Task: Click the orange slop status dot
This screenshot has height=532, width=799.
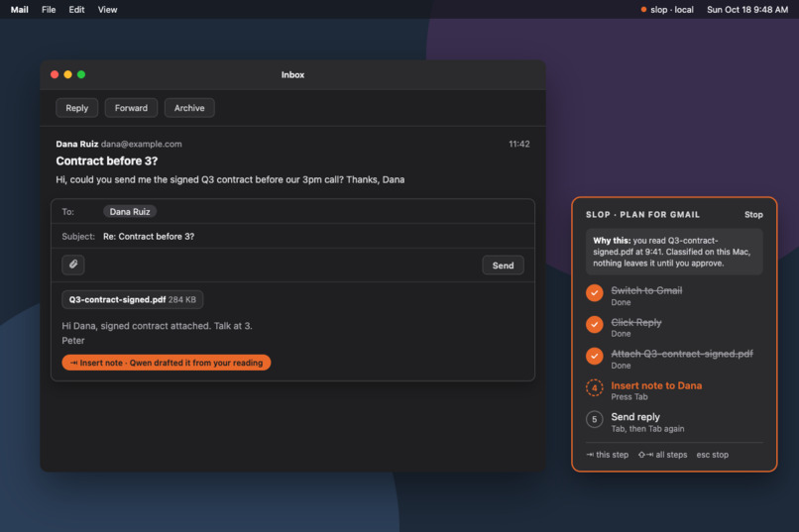Action: point(643,10)
